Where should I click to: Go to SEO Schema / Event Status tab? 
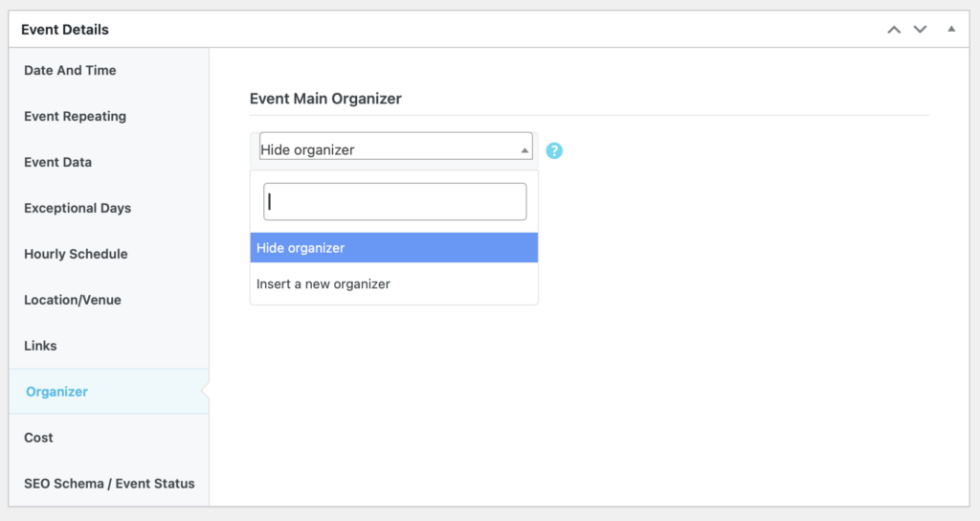(109, 484)
